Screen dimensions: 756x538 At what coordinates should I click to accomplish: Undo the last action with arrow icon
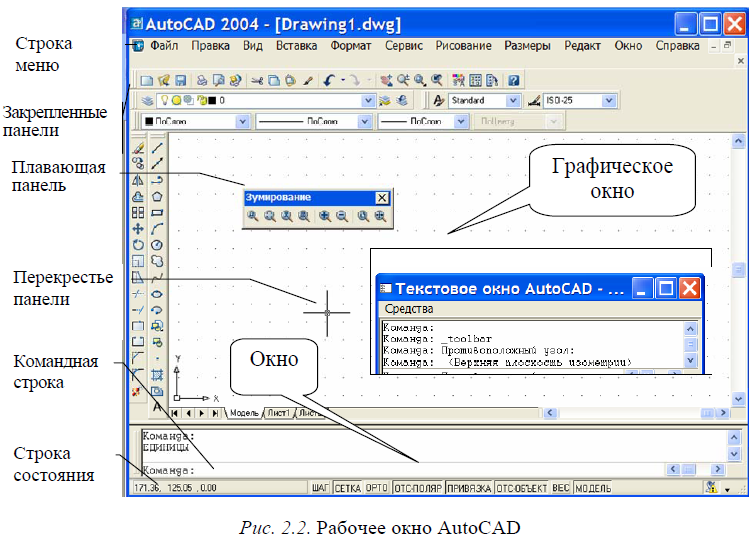329,81
